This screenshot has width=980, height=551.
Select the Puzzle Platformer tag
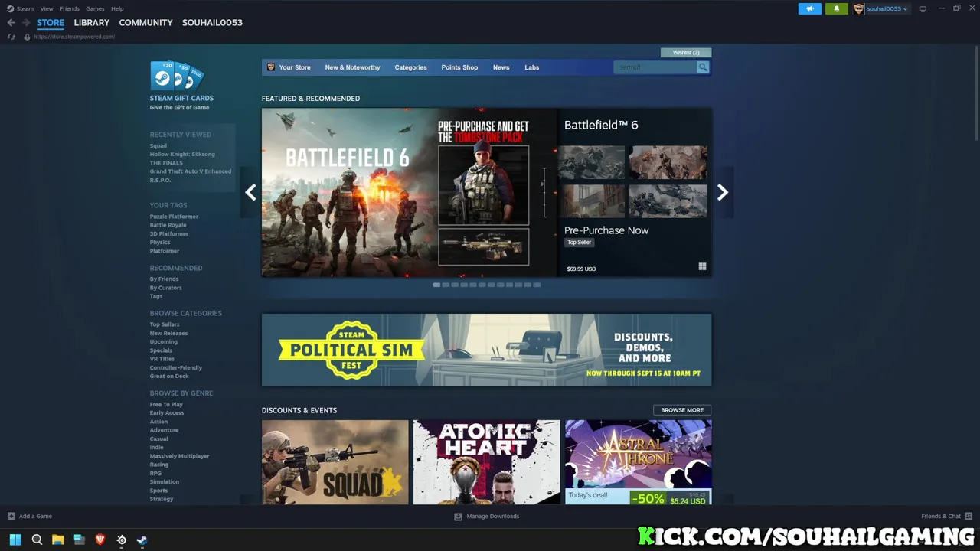tap(174, 217)
